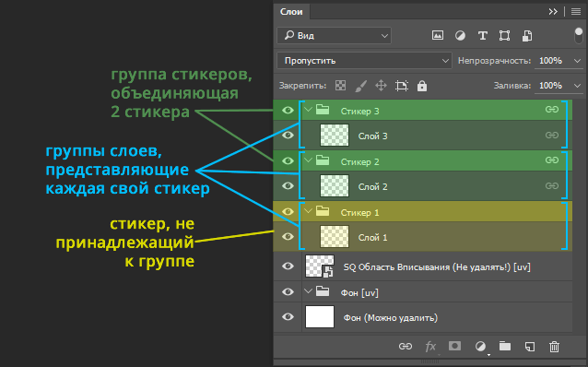Collapse the Стикер 2 group

click(308, 160)
